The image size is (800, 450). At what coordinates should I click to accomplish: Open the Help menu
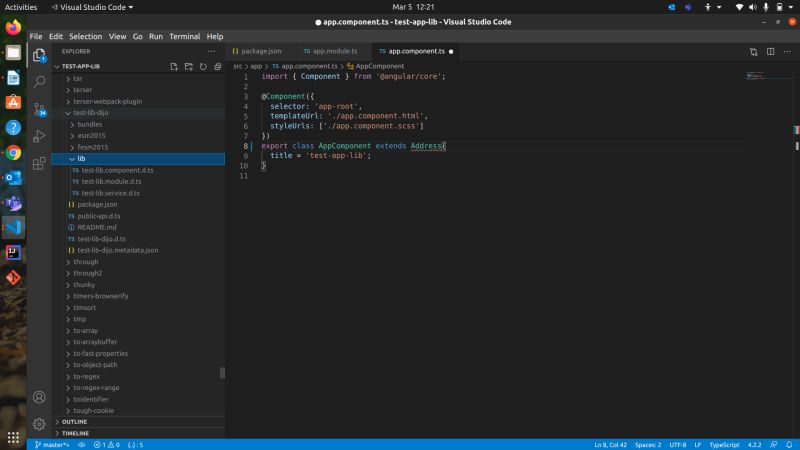[215, 37]
